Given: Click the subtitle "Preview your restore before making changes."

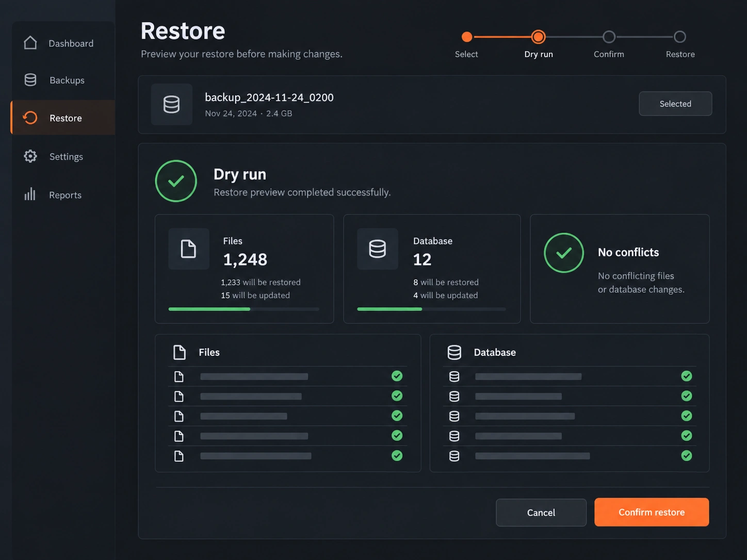Looking at the screenshot, I should (x=241, y=54).
